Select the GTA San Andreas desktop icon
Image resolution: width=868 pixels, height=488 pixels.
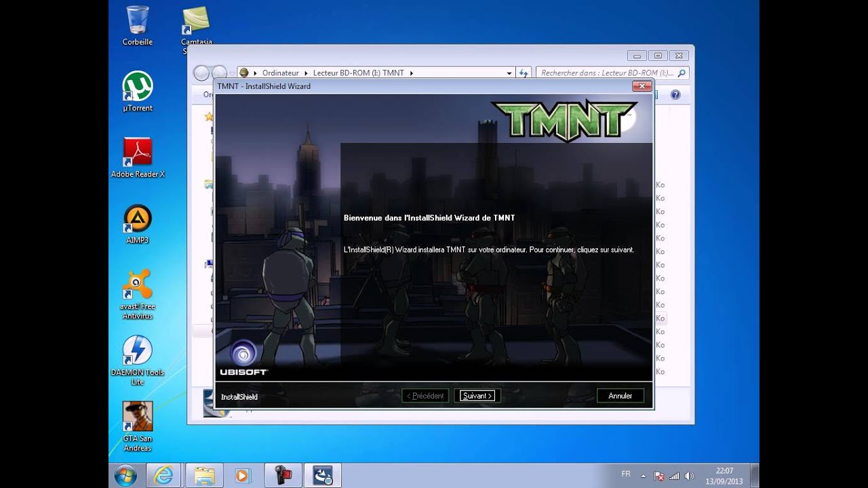[x=138, y=426]
